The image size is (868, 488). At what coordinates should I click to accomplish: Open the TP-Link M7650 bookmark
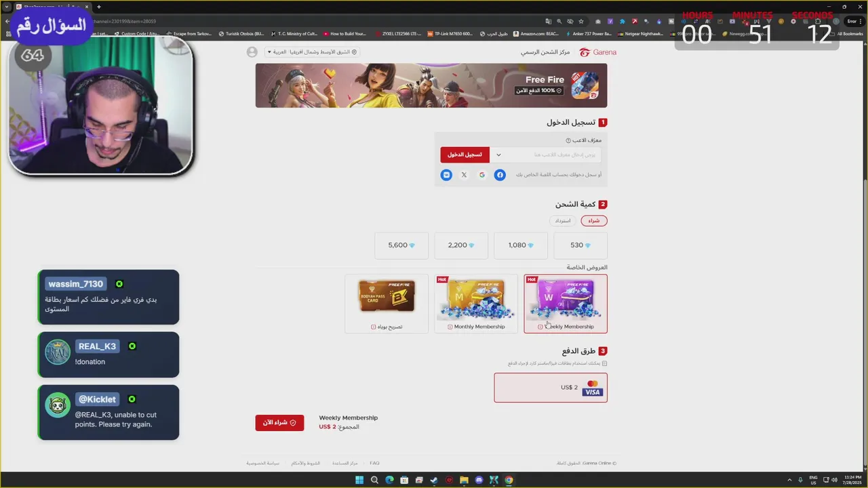450,33
